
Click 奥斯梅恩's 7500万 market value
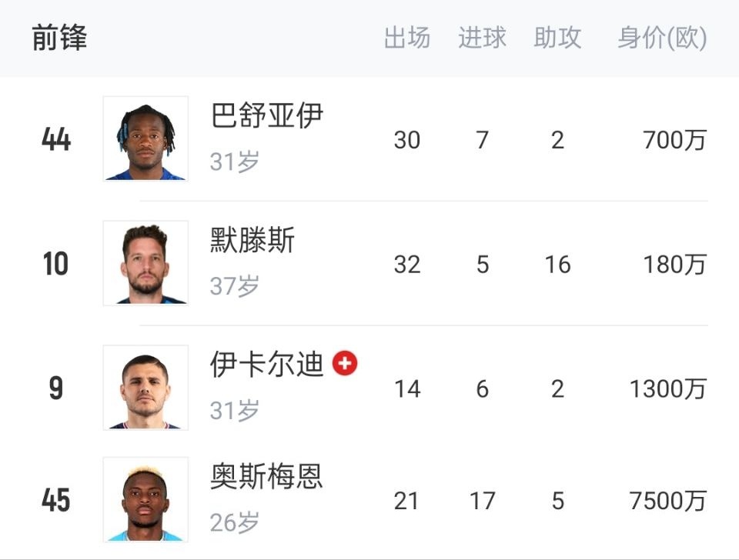point(667,501)
